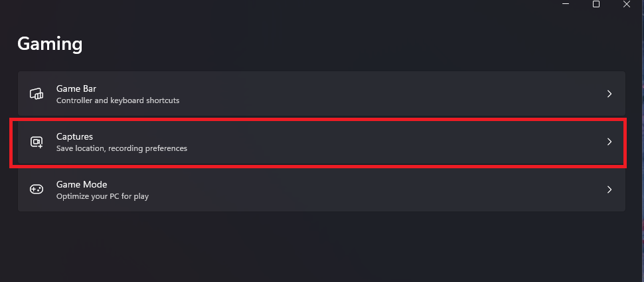Select the Game Mode title label
This screenshot has height=282, width=644.
click(x=82, y=184)
